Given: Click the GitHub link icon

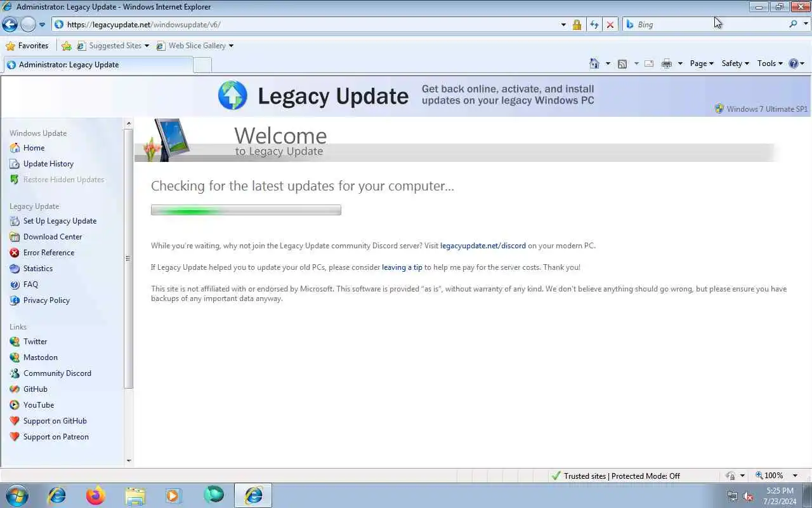Looking at the screenshot, I should 15,389.
